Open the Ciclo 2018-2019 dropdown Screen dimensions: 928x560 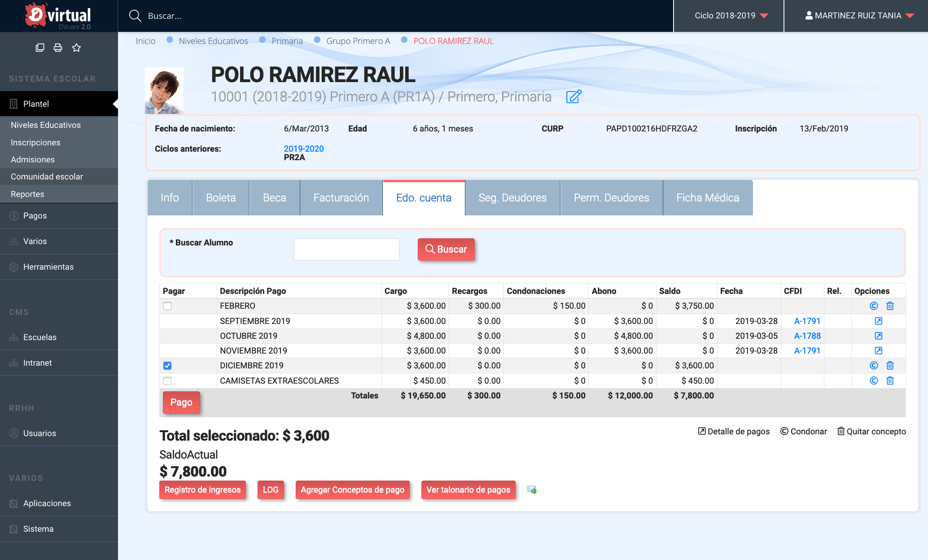click(729, 16)
